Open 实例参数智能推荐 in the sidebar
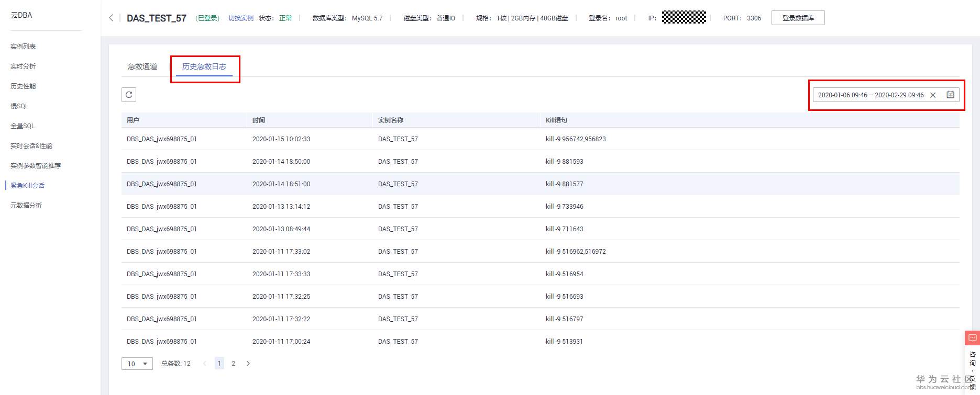980x395 pixels. pos(36,166)
